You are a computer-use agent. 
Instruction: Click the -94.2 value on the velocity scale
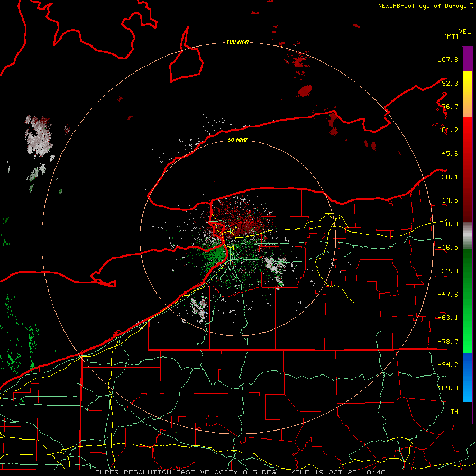coord(448,365)
